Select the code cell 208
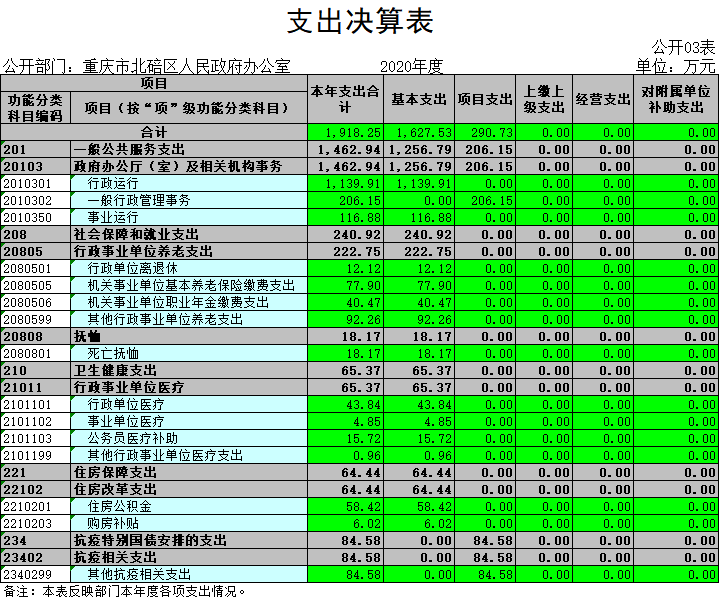Screen dimensions: 719x600 (x=35, y=234)
